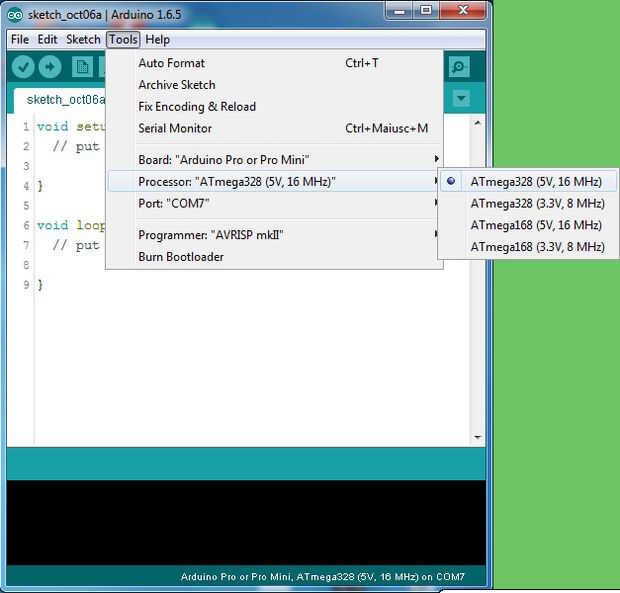
Task: Open the Edit menu
Action: pyautogui.click(x=47, y=40)
